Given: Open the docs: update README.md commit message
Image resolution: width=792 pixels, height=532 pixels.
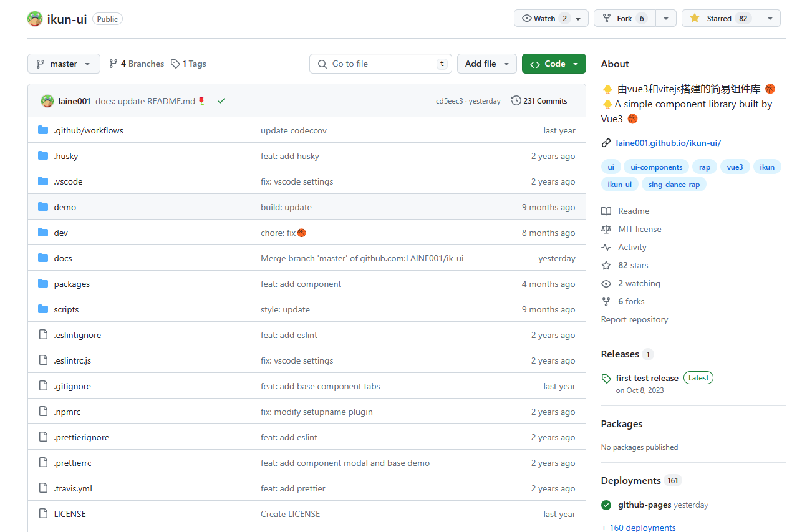Looking at the screenshot, I should click(x=150, y=101).
